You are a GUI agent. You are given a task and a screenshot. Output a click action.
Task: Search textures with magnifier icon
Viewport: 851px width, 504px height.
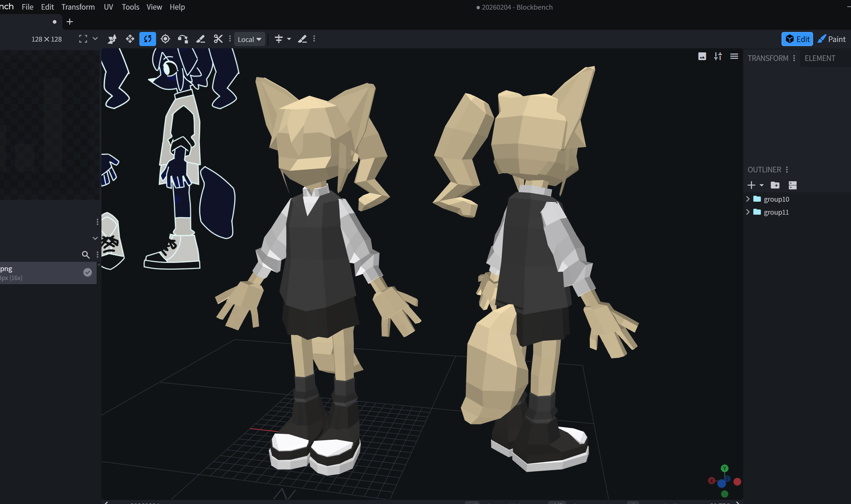click(x=85, y=254)
